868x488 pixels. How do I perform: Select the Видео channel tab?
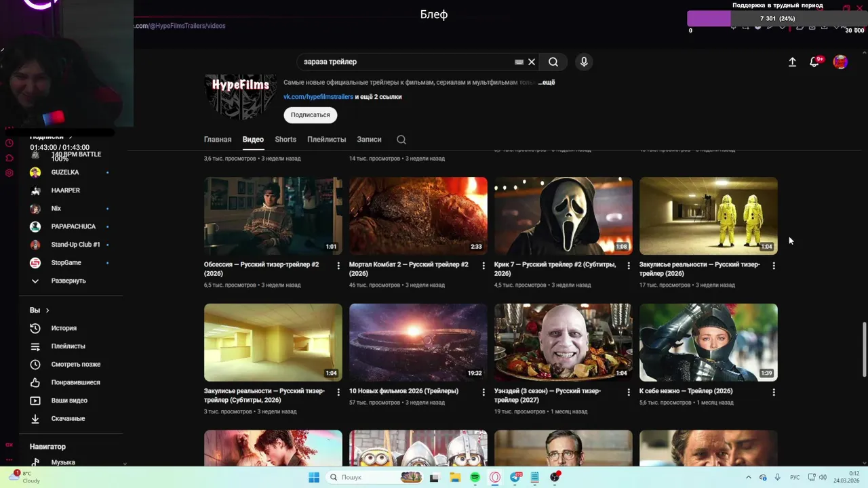[253, 140]
